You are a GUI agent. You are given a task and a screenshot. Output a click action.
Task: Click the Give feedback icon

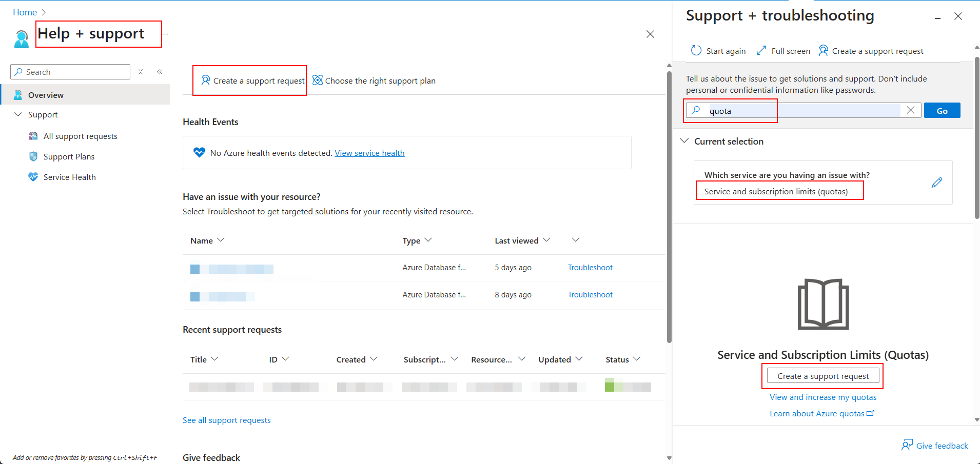(x=907, y=445)
